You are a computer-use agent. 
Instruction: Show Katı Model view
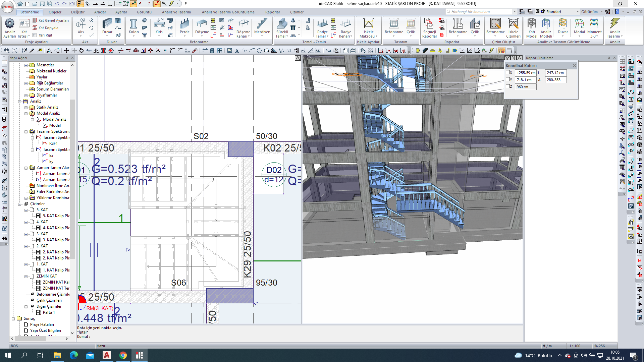[532, 28]
